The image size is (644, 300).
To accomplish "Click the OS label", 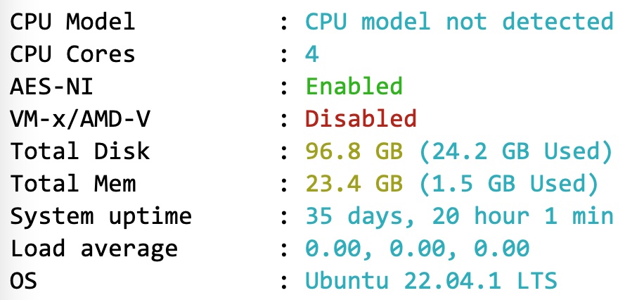I will pos(23,281).
